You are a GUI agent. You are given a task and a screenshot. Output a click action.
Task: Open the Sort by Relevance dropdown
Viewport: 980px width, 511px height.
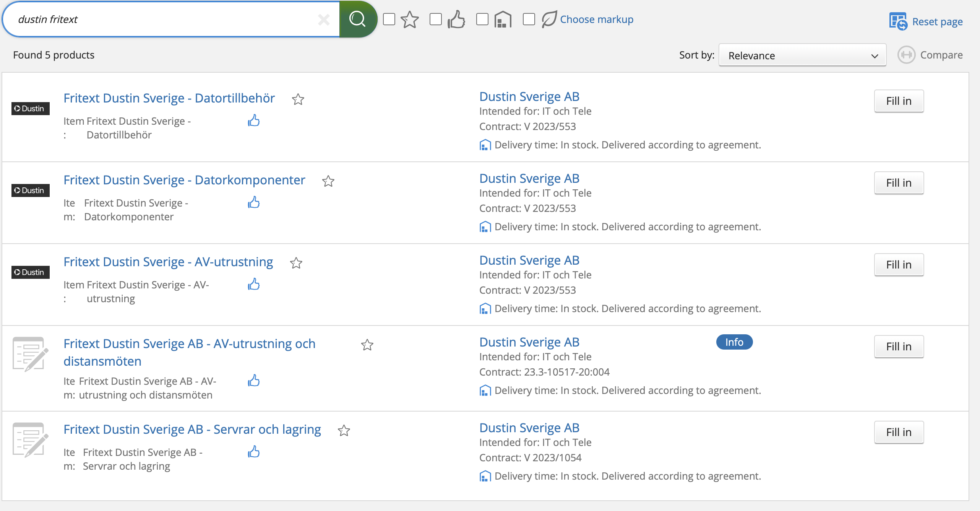(x=802, y=55)
